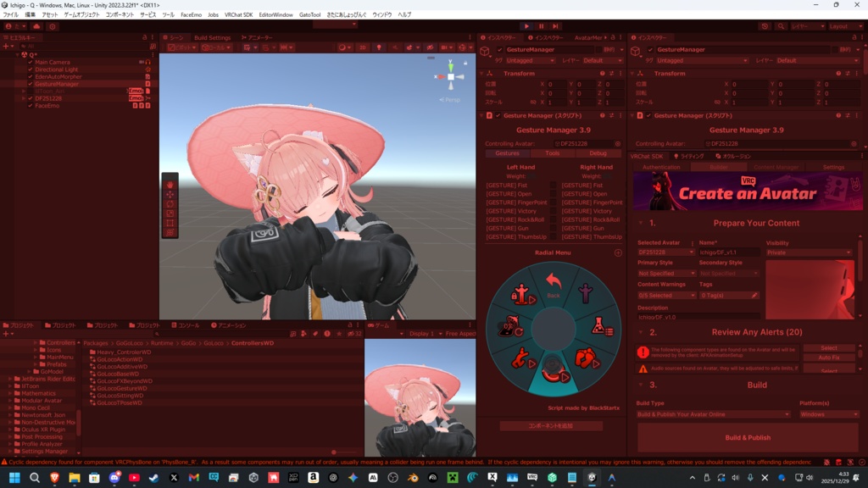The image size is (868, 488).
Task: Click the Controlling Avatar object picker circle
Action: 617,144
